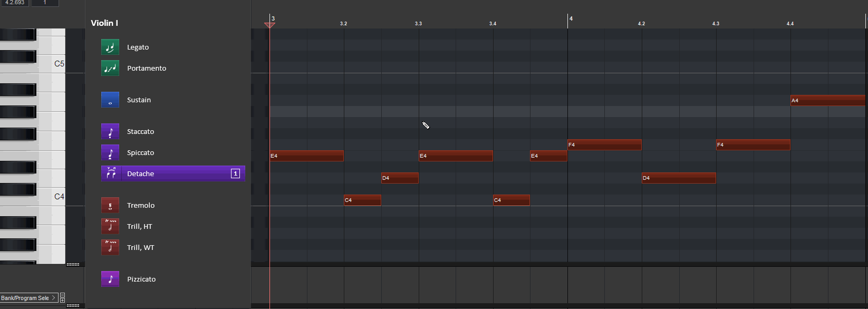Choose the Portamento articulation icon
Screen dimensions: 868x309
point(110,68)
